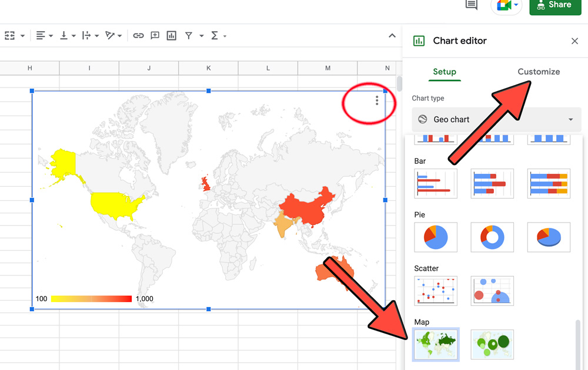This screenshot has height=370, width=588.
Task: Collapse the toolbar with up chevron
Action: coord(392,36)
